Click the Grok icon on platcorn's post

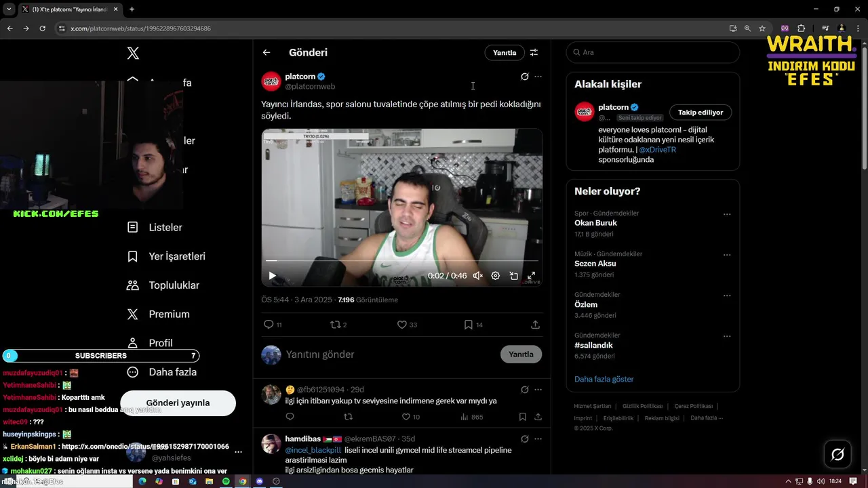524,77
